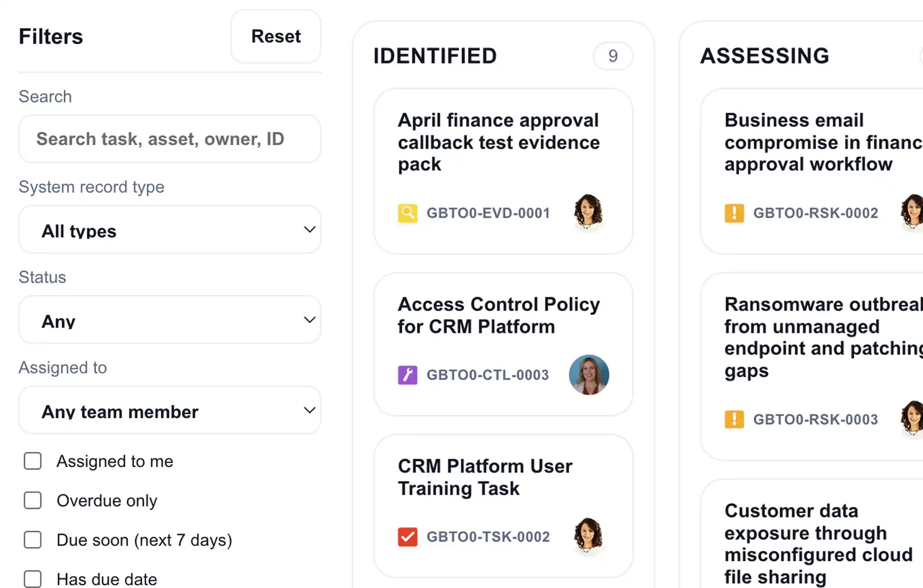
Task: Tick Due soon (next 7 days) checkbox
Action: click(x=32, y=540)
